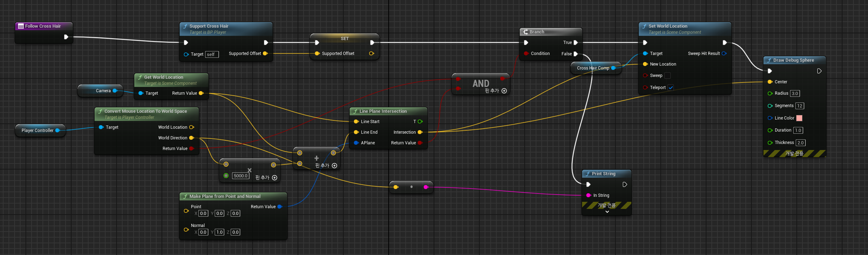Click the Print String exec output pin
Screen dimensions: 868x255
625,184
